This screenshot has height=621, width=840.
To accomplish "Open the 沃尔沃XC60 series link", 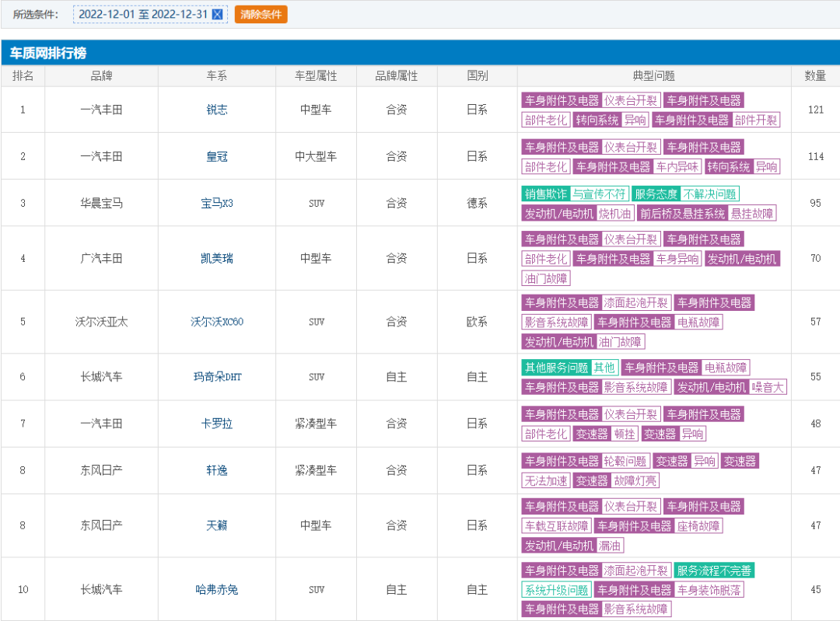I will [217, 322].
